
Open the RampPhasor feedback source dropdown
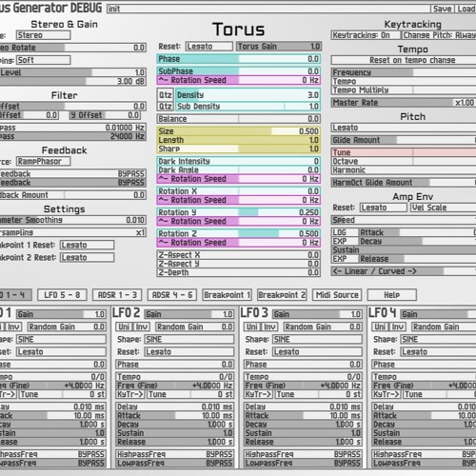pyautogui.click(x=44, y=161)
